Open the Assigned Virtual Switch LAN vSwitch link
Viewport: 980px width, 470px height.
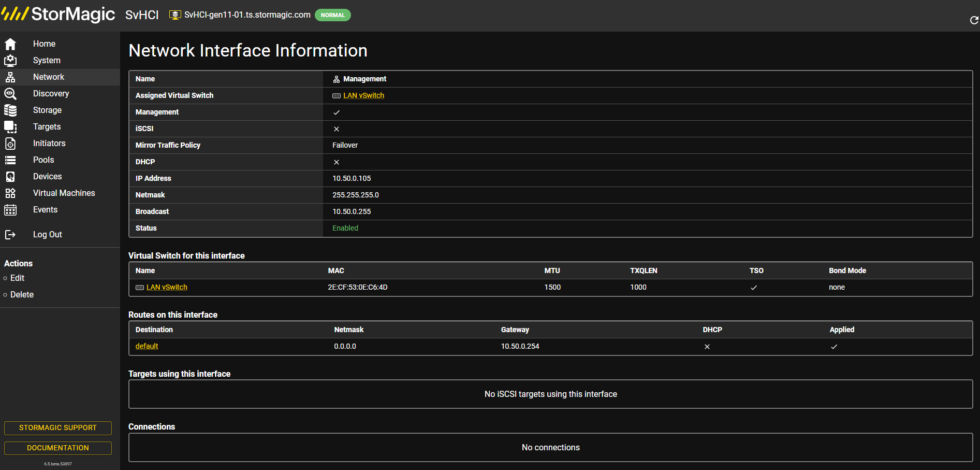click(x=363, y=95)
